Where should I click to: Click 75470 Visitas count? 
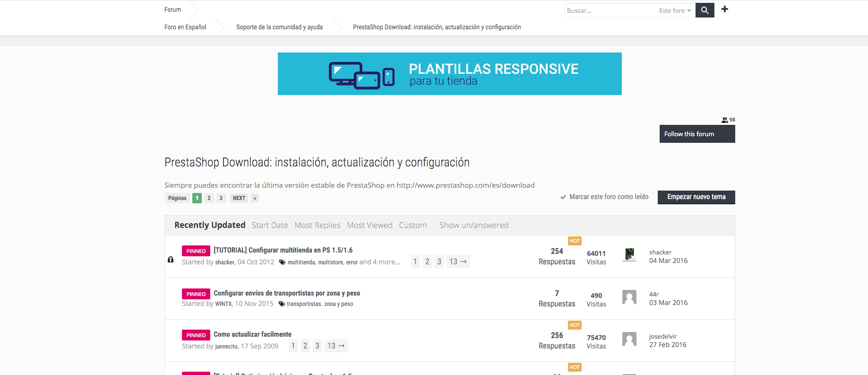coord(596,341)
